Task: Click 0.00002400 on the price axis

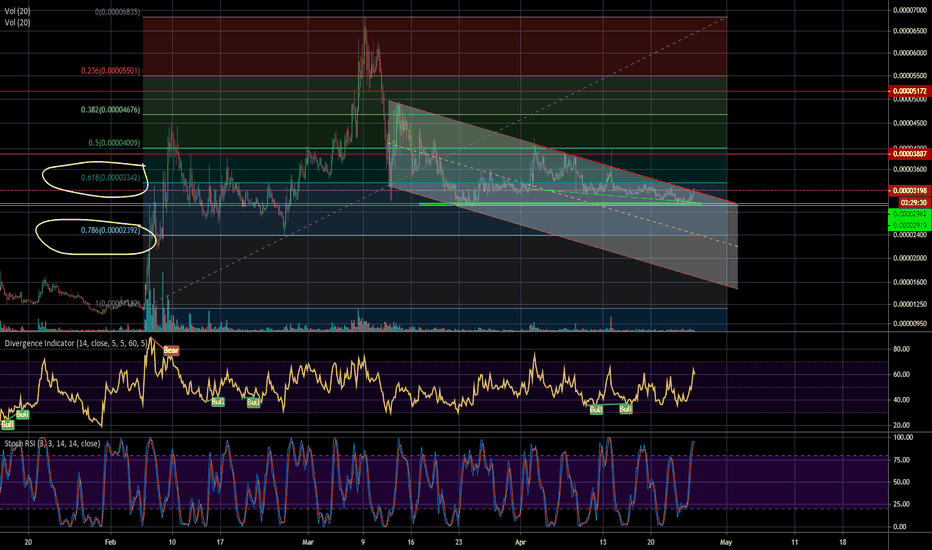Action: 909,235
